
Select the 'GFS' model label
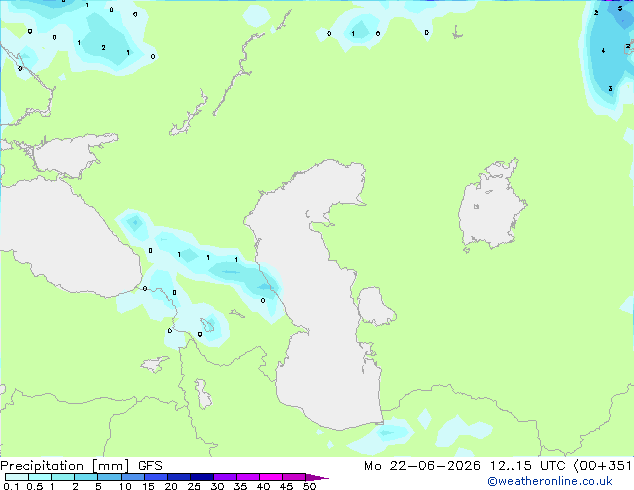150,466
